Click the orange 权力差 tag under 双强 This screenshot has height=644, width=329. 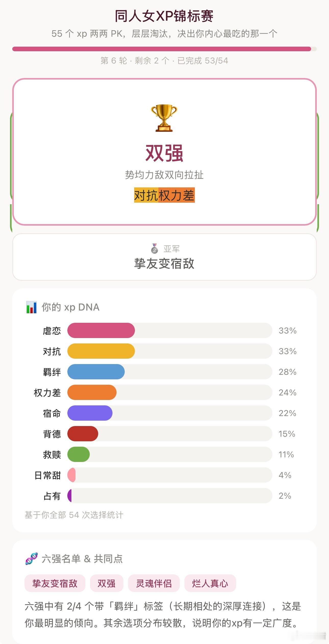(176, 195)
